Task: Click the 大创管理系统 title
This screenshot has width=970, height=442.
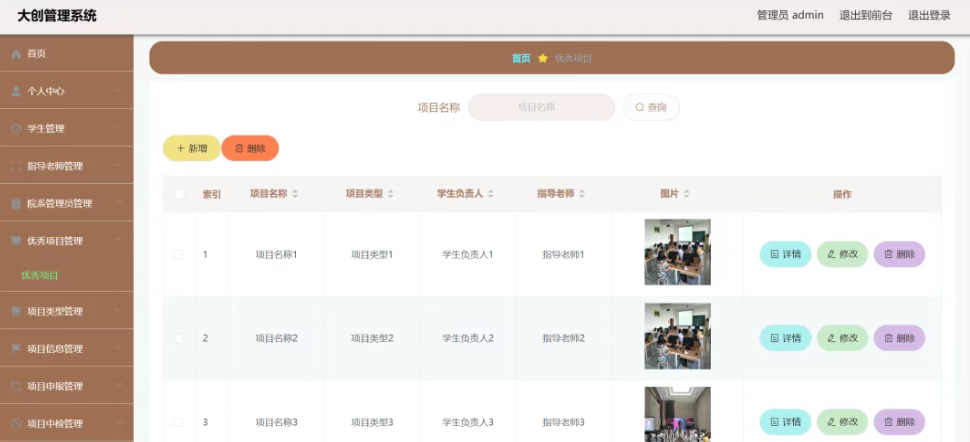Action: pyautogui.click(x=57, y=16)
